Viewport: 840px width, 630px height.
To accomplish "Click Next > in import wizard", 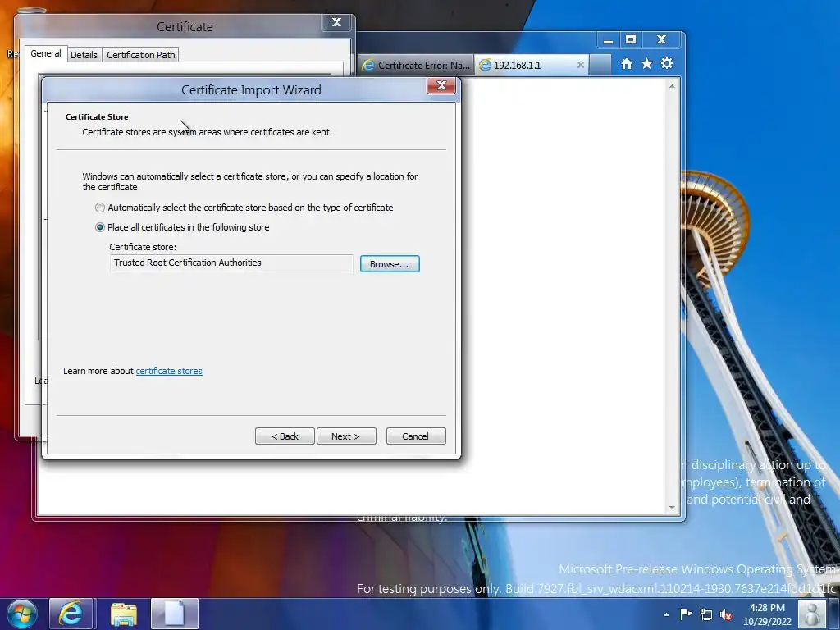I will pyautogui.click(x=346, y=436).
